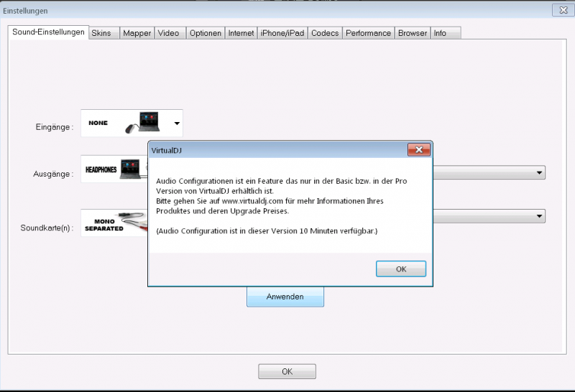Image resolution: width=575 pixels, height=392 pixels.
Task: Switch to the Browser tab
Action: (412, 33)
